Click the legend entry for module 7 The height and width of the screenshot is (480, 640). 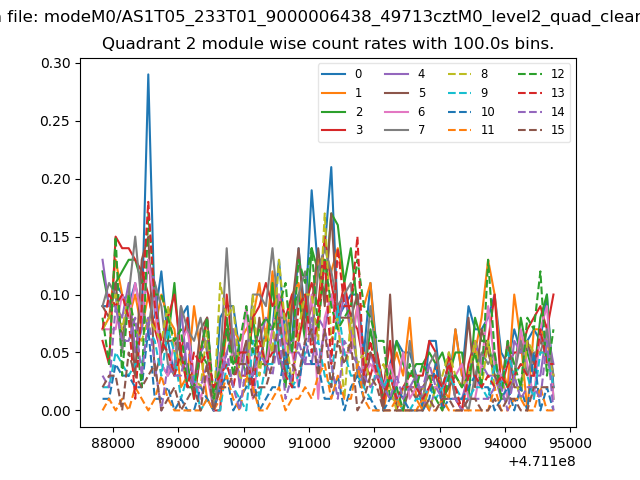pyautogui.click(x=404, y=130)
